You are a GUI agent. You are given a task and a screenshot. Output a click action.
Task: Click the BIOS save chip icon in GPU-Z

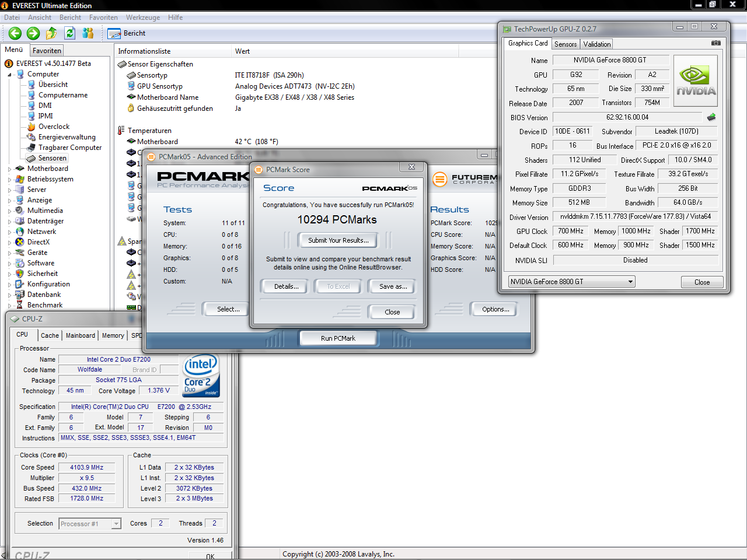[711, 117]
